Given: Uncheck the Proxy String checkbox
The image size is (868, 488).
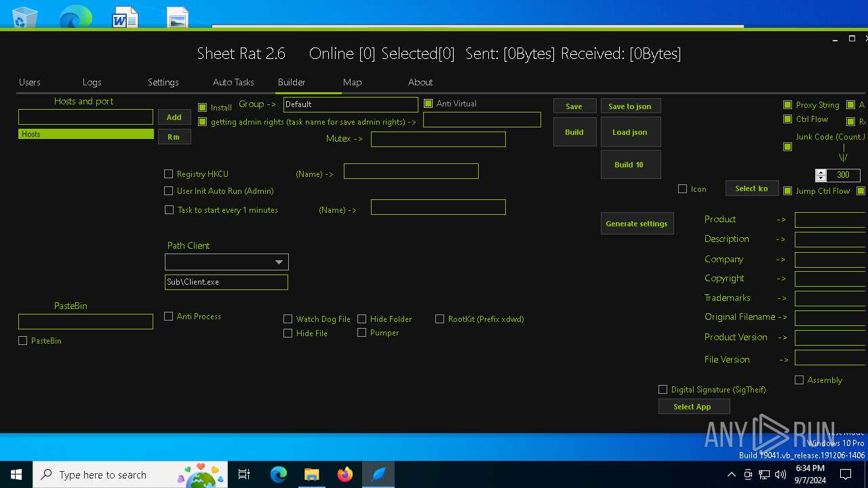Looking at the screenshot, I should pyautogui.click(x=787, y=105).
